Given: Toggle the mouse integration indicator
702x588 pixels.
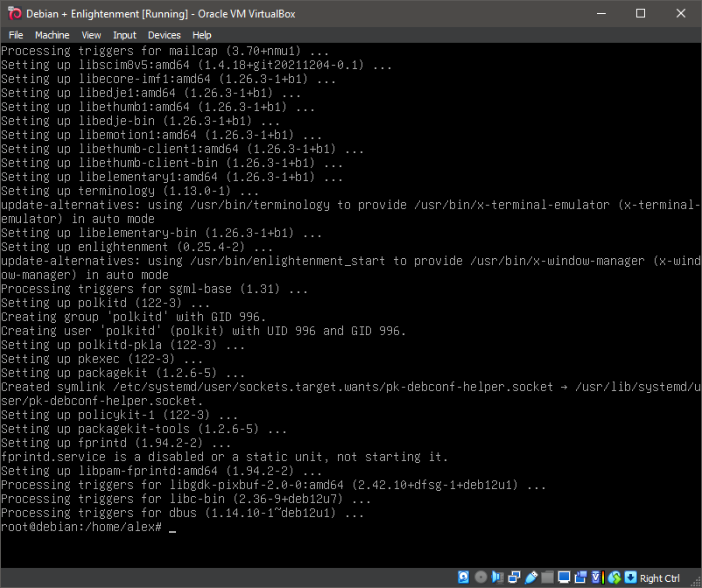Looking at the screenshot, I should pyautogui.click(x=614, y=577).
